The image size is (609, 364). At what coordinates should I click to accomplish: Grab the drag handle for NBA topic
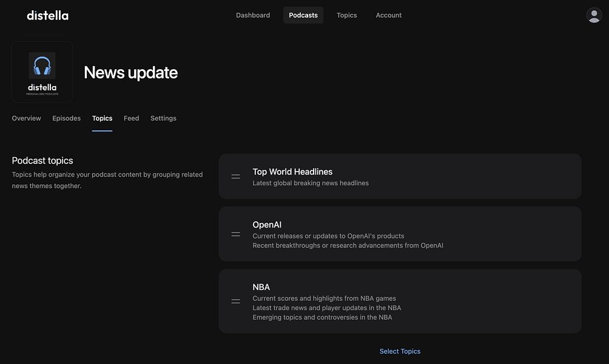(235, 302)
